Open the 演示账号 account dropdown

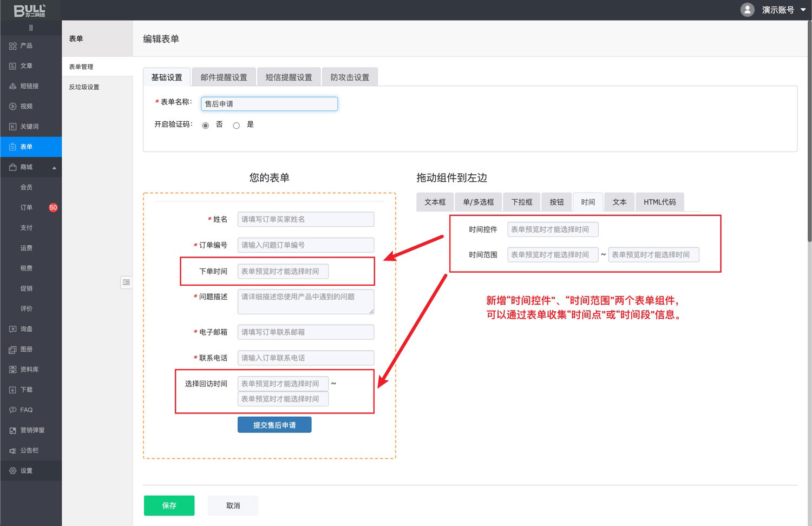point(803,10)
